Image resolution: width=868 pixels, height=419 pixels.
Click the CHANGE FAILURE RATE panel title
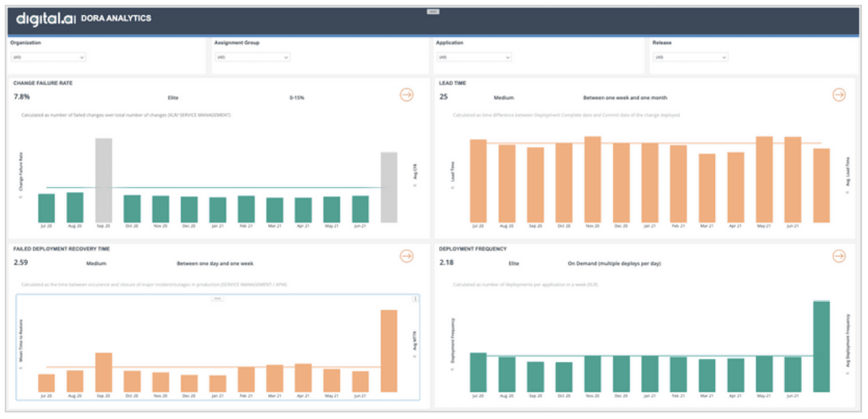(x=43, y=83)
